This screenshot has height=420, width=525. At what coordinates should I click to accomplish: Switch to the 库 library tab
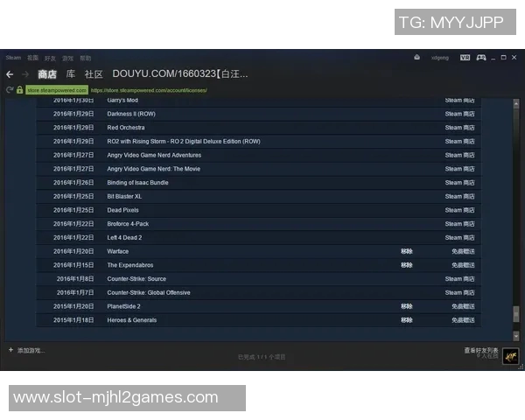[x=71, y=74]
